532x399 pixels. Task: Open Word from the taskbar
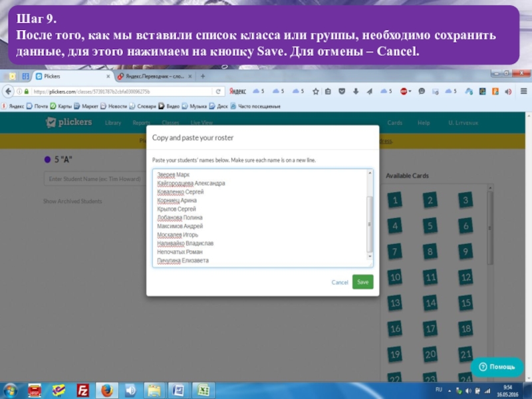pos(178,390)
